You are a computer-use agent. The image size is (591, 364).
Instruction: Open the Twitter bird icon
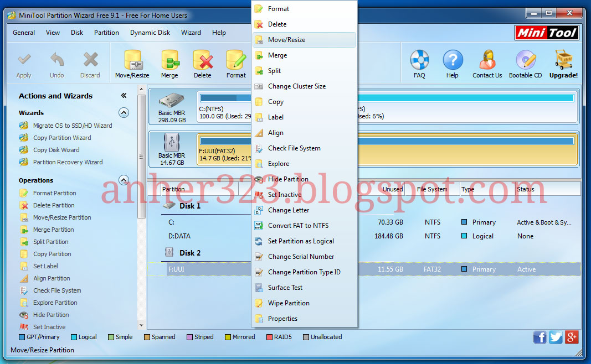556,337
